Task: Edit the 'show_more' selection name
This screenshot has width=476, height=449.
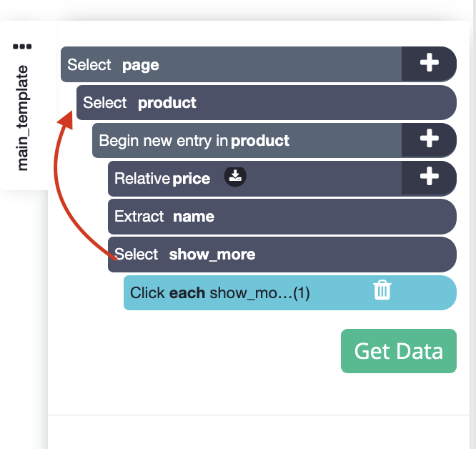Action: point(212,255)
